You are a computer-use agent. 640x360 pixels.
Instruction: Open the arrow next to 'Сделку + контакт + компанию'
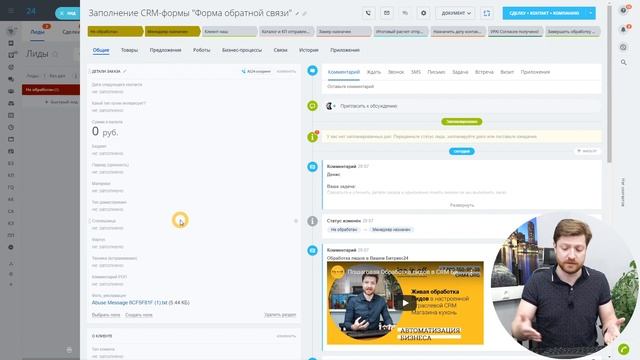coord(591,13)
